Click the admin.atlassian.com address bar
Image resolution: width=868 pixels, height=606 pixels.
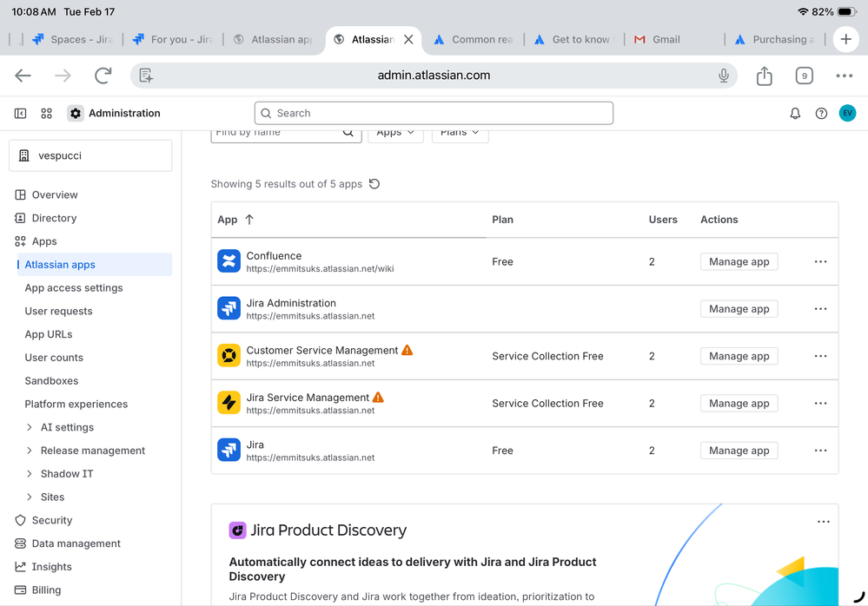(434, 76)
